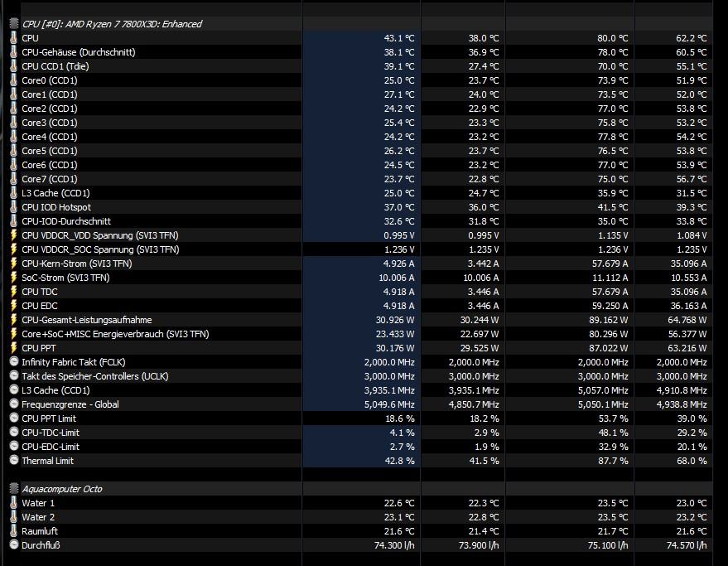Click Thermal Limit maximum value 87.7 %

pyautogui.click(x=614, y=461)
